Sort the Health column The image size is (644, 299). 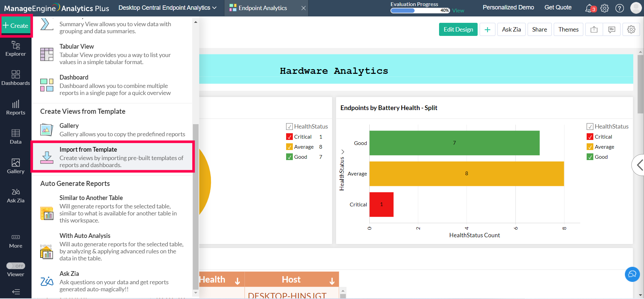coord(237,281)
